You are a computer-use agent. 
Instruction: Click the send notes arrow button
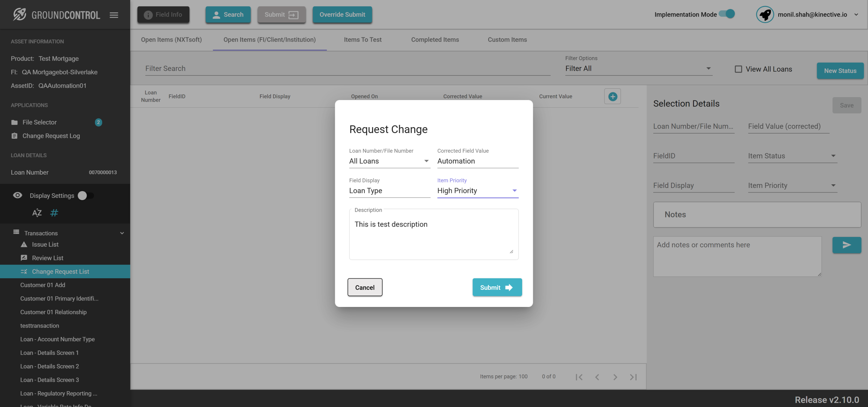click(x=846, y=245)
